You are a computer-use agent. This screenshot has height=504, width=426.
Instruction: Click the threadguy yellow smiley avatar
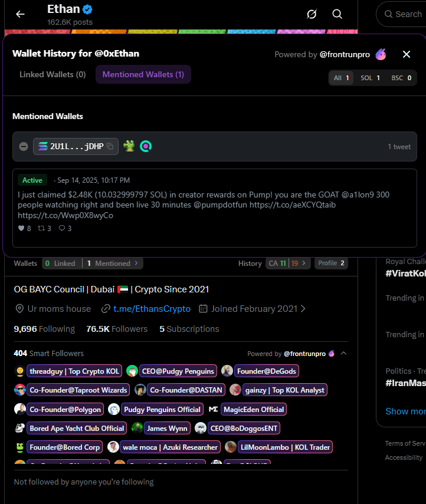(x=20, y=371)
